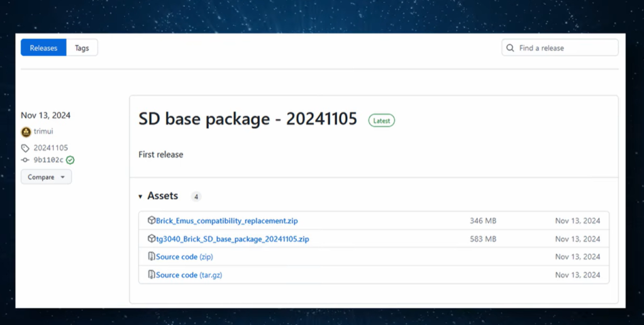The width and height of the screenshot is (644, 325).
Task: Click the package icon for Brick_Emus_compatibility_replacement.zip
Action: click(x=152, y=221)
